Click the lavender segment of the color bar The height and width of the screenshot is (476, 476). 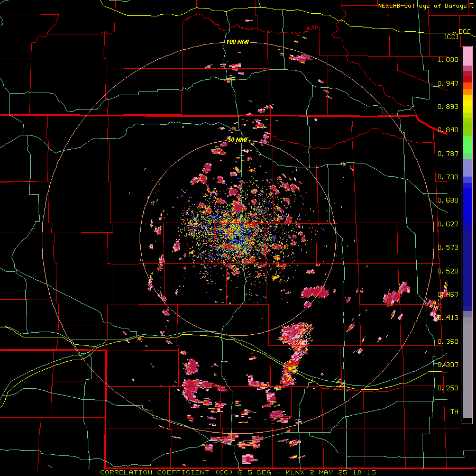[467, 168]
